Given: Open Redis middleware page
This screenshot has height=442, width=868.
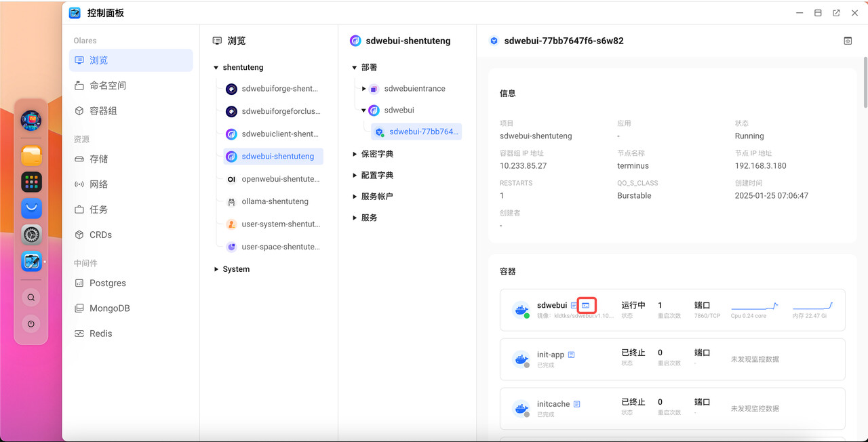Looking at the screenshot, I should [x=131, y=334].
